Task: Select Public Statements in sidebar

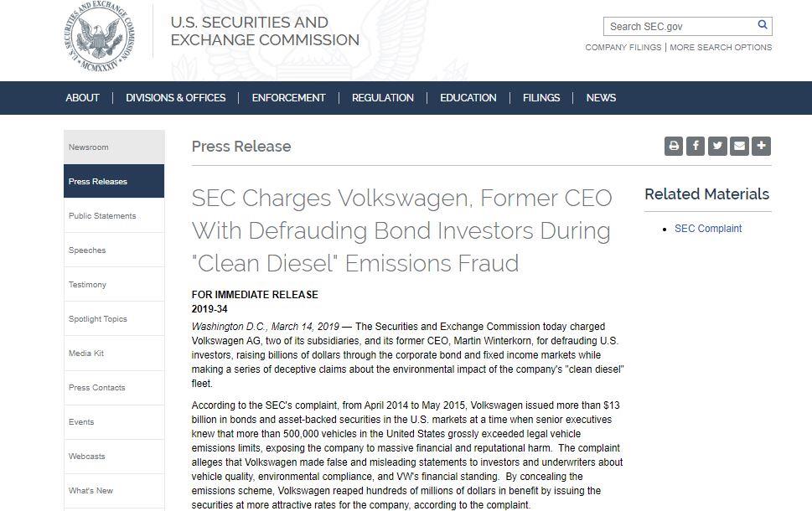Action: click(x=114, y=216)
